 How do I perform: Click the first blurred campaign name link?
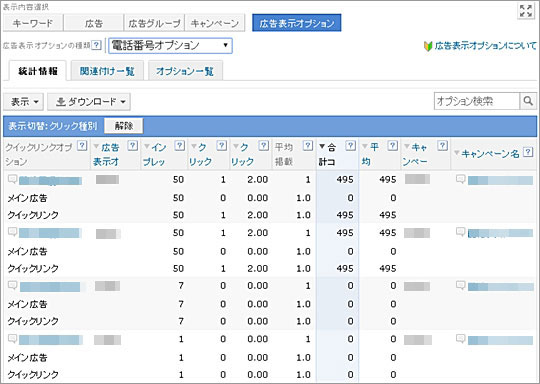point(500,180)
